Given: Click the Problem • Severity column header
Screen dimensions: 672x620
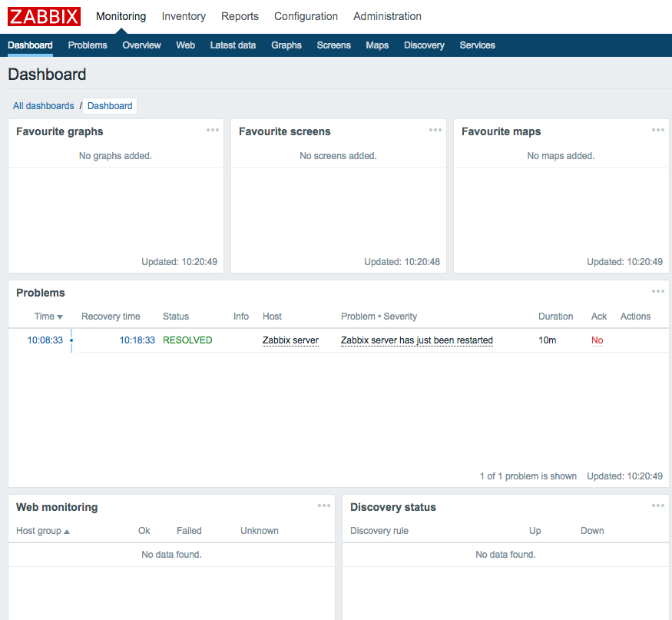Looking at the screenshot, I should tap(379, 317).
